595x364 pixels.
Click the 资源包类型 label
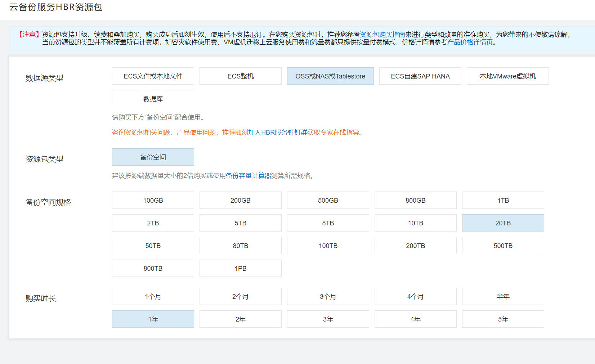[44, 159]
